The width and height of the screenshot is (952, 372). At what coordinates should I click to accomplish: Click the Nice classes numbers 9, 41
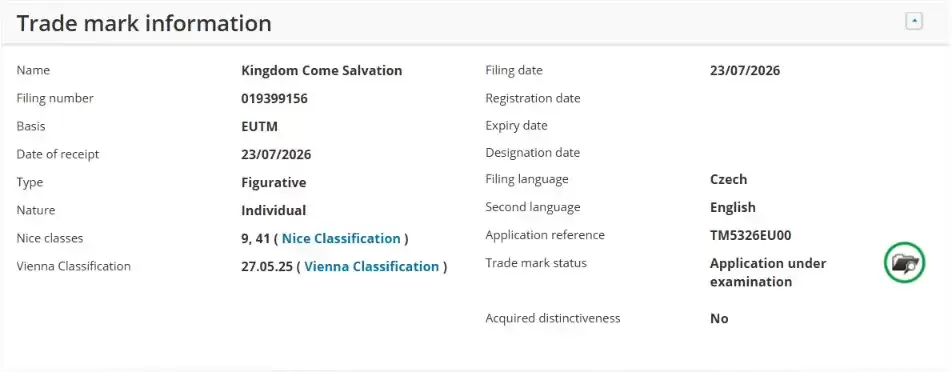255,238
